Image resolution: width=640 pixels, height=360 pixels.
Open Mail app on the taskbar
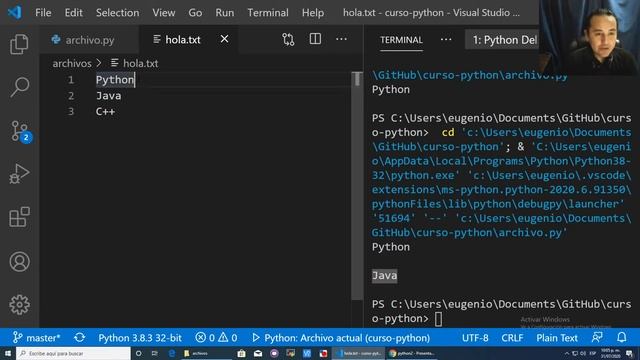[258, 353]
